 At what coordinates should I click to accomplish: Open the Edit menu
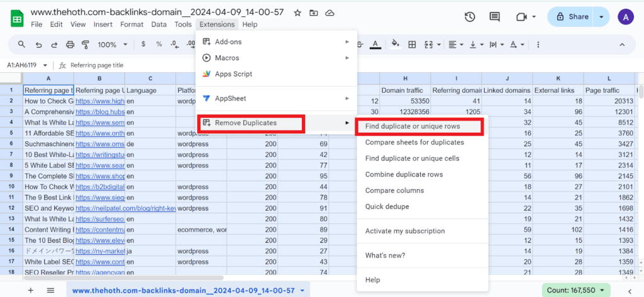(56, 24)
